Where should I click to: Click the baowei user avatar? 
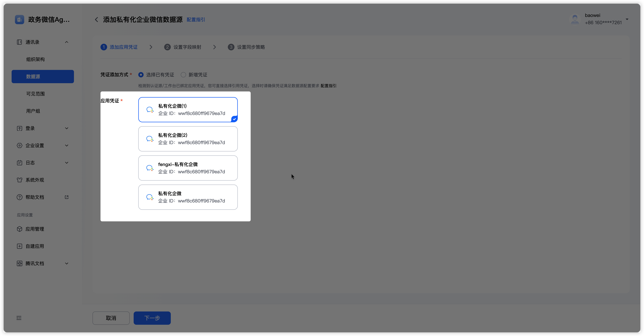(x=575, y=19)
